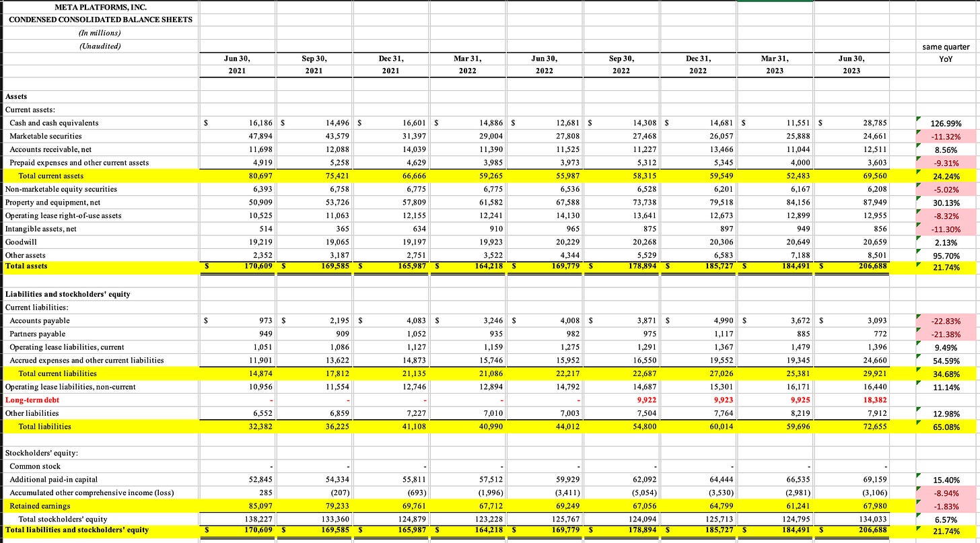
Task: Select long-term debt value 18,382
Action: point(876,400)
